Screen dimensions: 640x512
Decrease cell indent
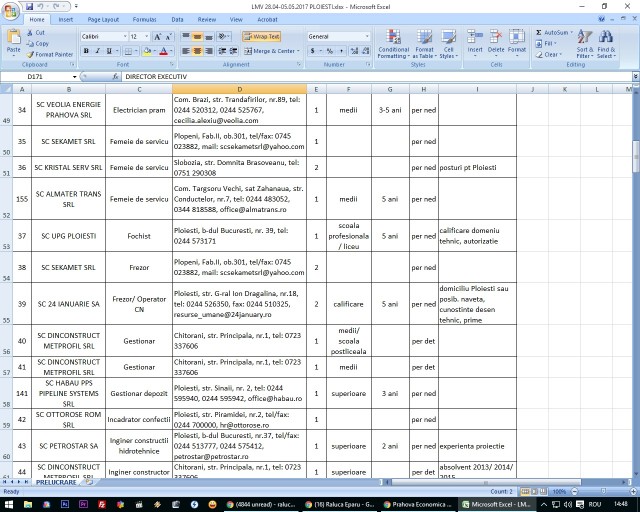(222, 51)
